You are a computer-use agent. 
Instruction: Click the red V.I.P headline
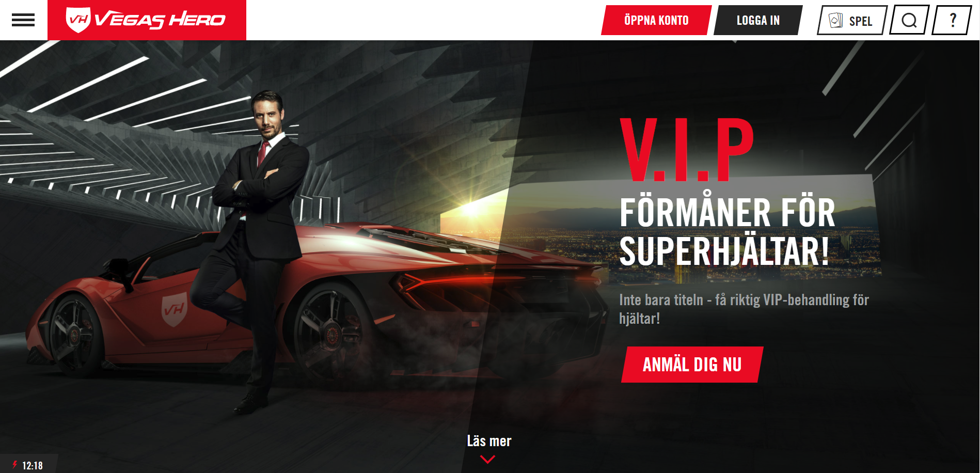click(x=687, y=150)
